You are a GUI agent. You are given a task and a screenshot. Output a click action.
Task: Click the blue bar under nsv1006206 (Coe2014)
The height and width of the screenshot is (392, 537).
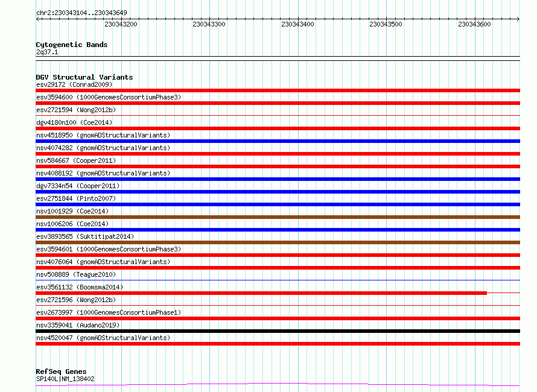click(278, 230)
